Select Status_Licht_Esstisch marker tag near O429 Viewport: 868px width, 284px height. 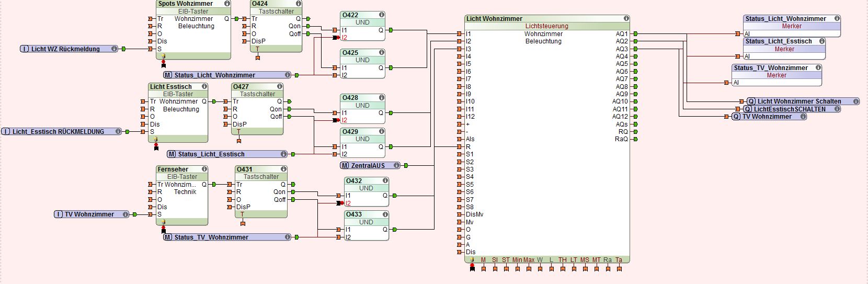(227, 154)
